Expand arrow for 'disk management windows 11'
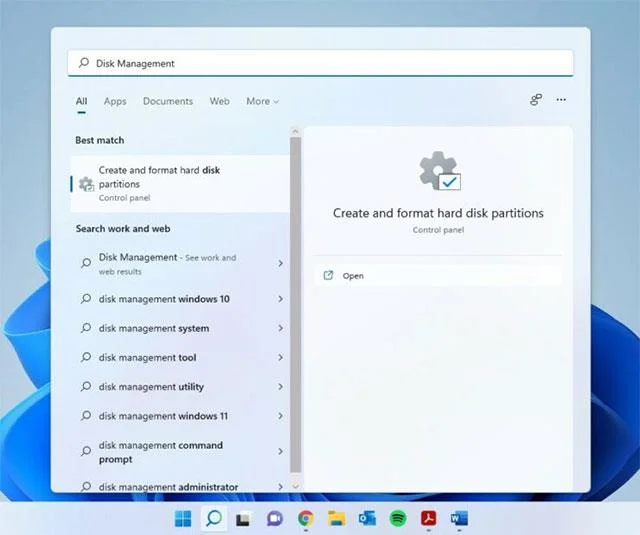Image resolution: width=640 pixels, height=535 pixels. tap(280, 416)
